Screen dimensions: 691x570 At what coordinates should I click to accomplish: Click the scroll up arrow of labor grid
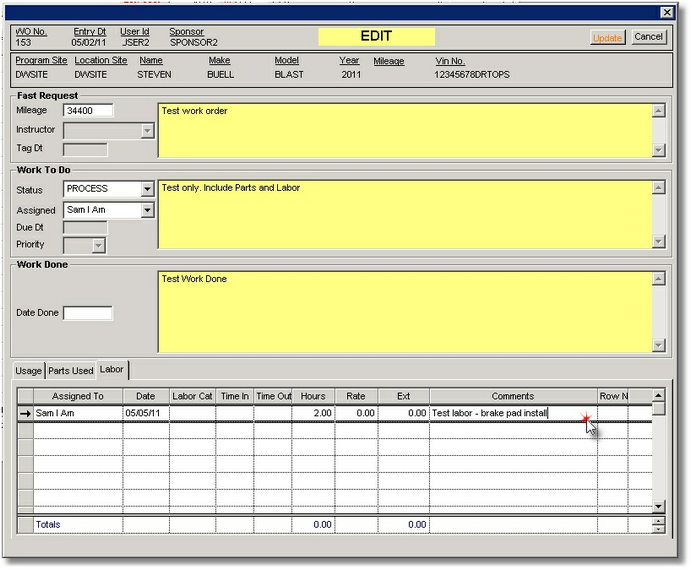coord(658,396)
